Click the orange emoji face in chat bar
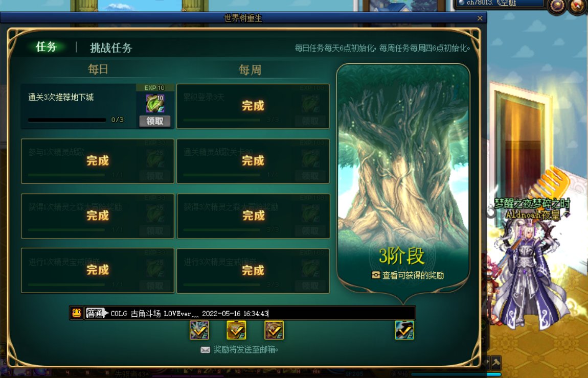The height and width of the screenshot is (378, 588). click(77, 313)
